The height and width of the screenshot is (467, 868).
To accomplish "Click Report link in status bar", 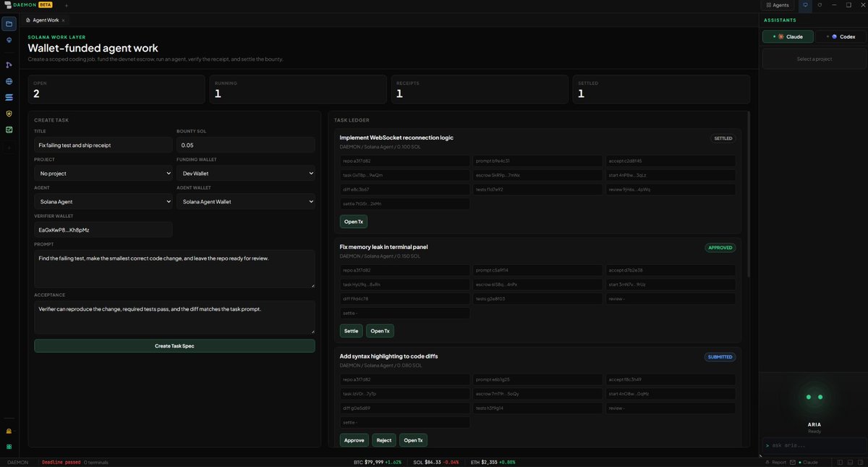I will click(776, 462).
